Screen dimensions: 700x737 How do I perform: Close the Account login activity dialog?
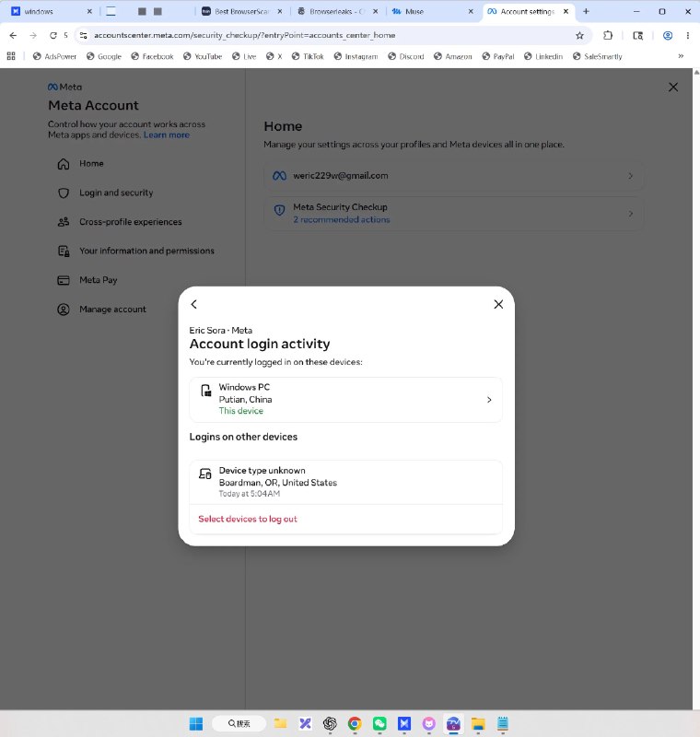tap(498, 304)
